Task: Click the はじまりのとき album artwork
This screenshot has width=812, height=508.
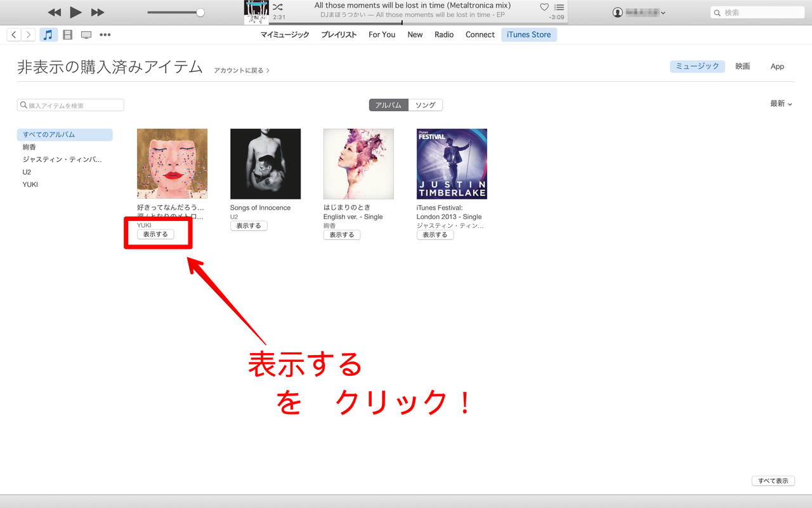Action: coord(358,164)
